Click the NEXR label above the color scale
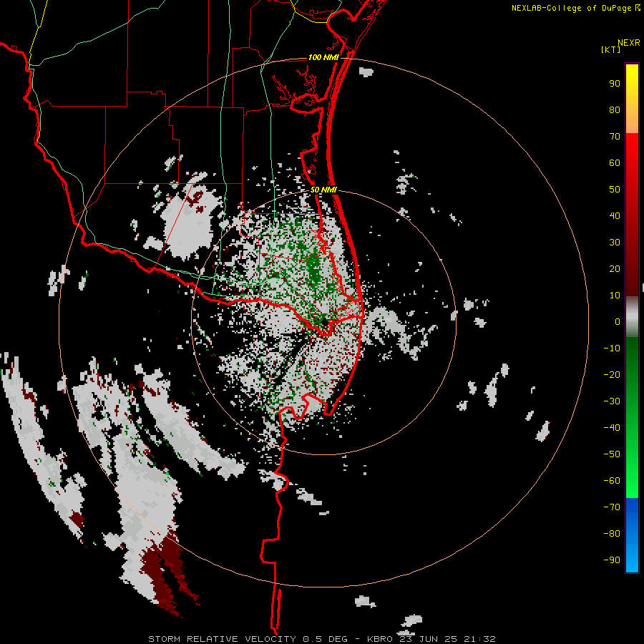The image size is (644, 644). click(x=629, y=43)
